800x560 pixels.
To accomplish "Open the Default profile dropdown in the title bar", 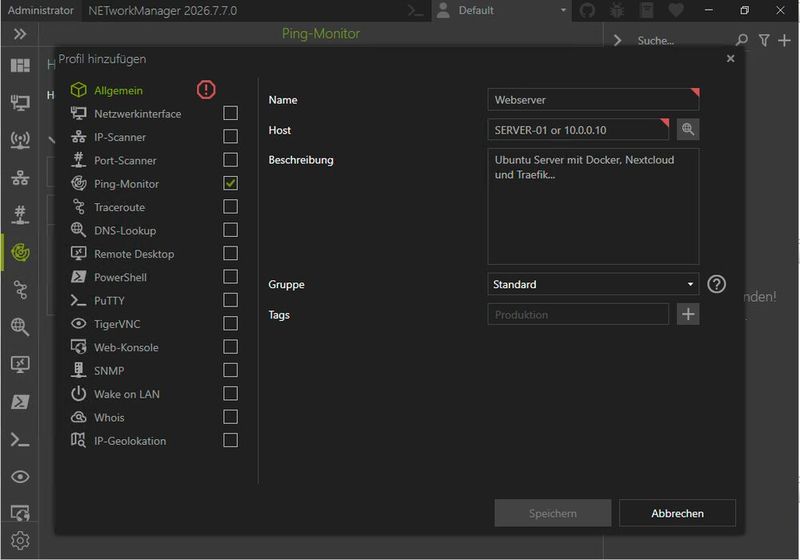I will click(x=503, y=10).
